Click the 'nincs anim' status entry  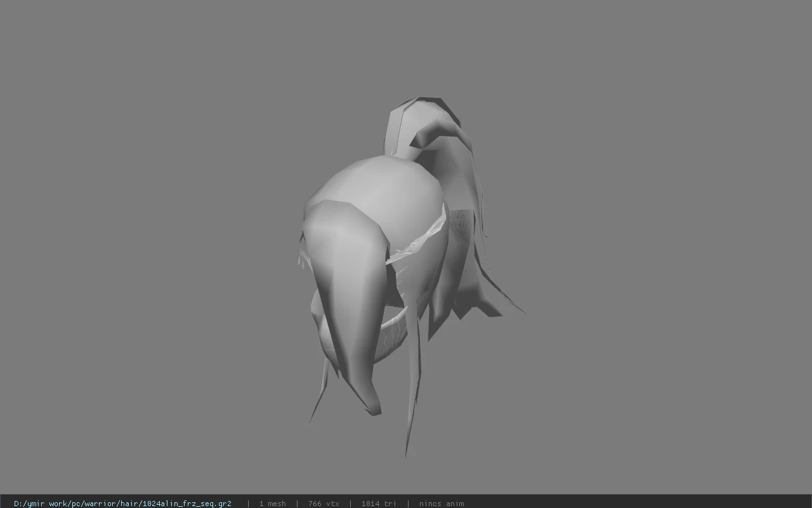(442, 504)
